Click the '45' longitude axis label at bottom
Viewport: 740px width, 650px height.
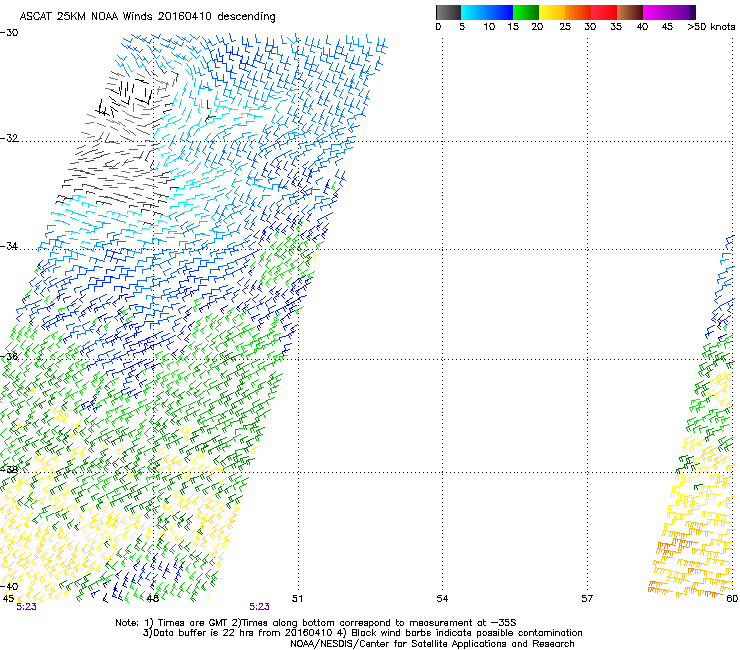coord(8,599)
